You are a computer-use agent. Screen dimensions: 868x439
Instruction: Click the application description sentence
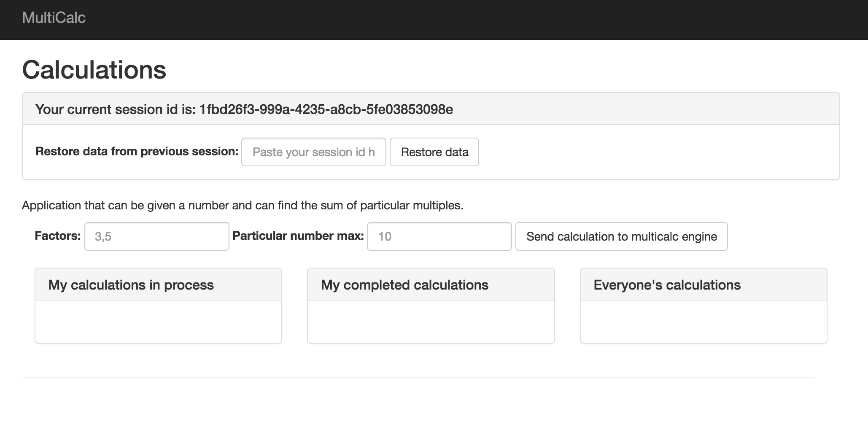click(243, 206)
